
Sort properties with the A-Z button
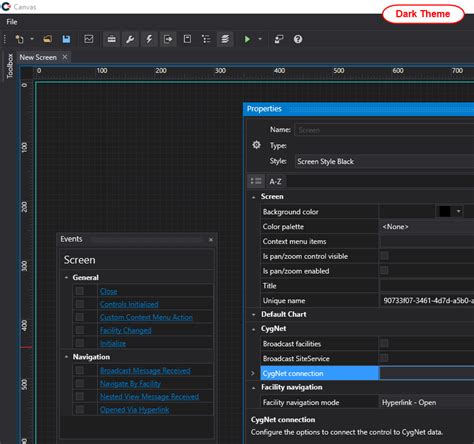(275, 182)
